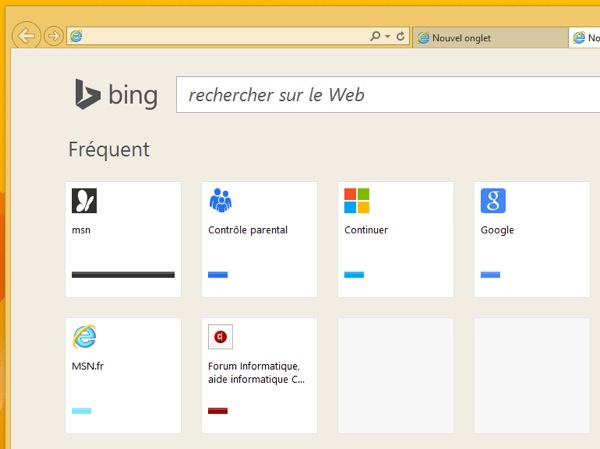Image resolution: width=600 pixels, height=449 pixels.
Task: Open the MSN.fr tile
Action: (123, 376)
